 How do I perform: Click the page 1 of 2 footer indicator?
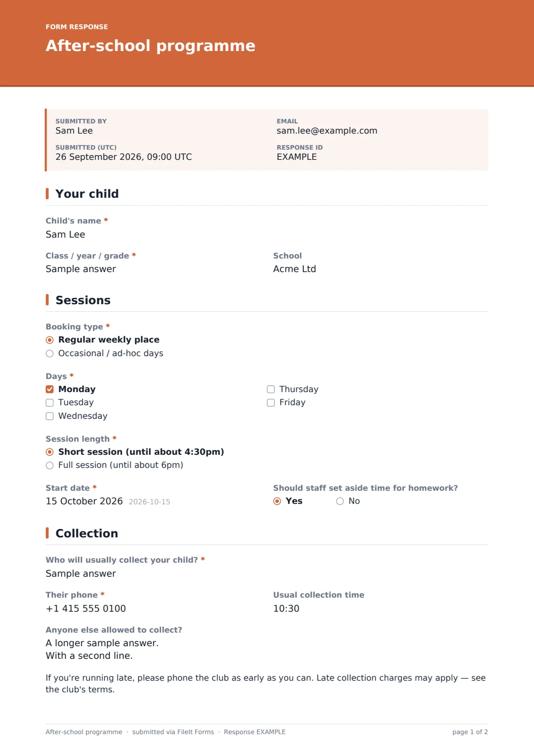tap(470, 732)
